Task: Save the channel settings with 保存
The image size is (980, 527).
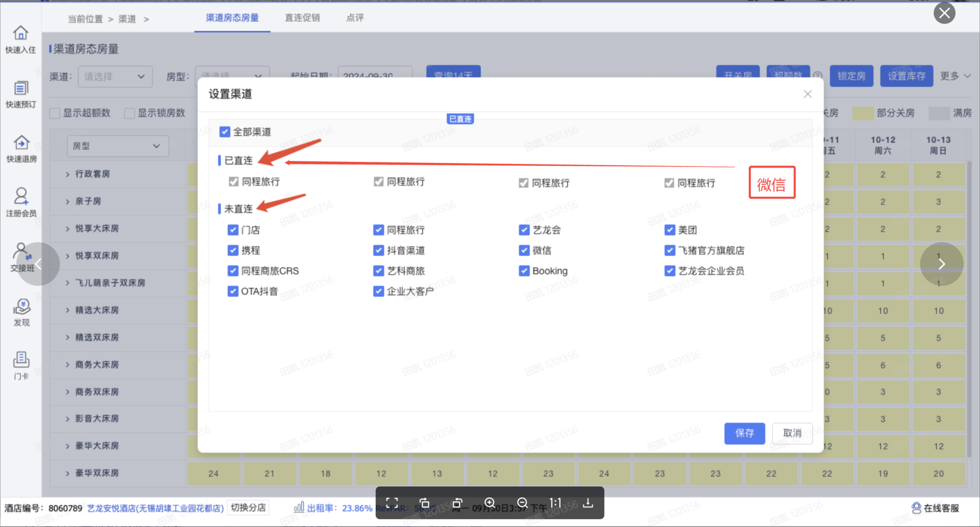Action: pos(744,433)
